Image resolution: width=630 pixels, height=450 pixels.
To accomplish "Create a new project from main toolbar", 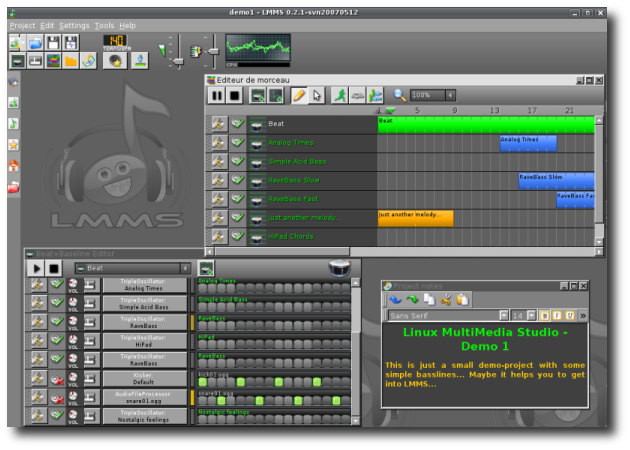I will point(16,43).
